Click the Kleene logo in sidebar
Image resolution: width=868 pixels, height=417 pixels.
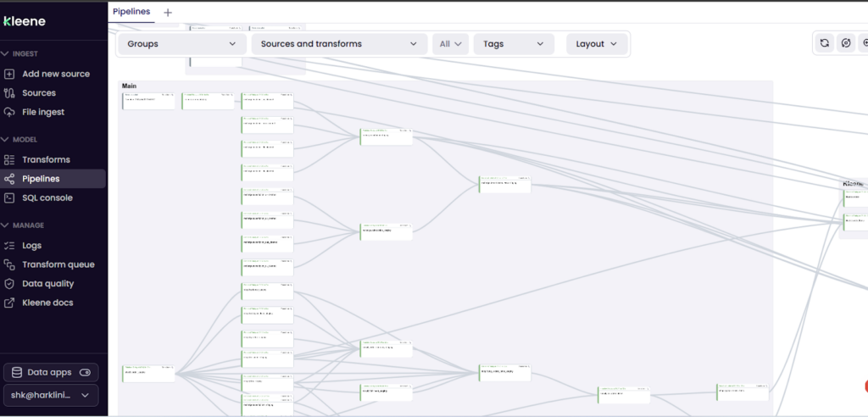25,21
